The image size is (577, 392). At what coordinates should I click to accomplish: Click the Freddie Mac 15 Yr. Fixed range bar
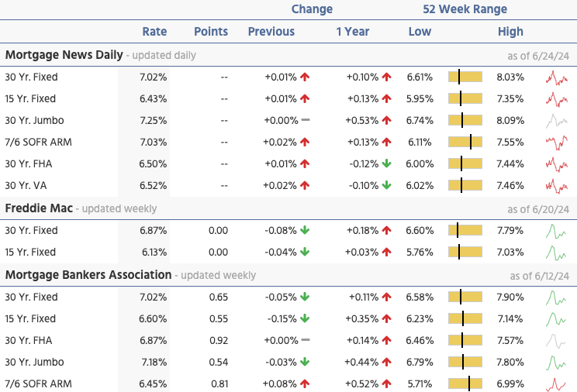(x=465, y=253)
